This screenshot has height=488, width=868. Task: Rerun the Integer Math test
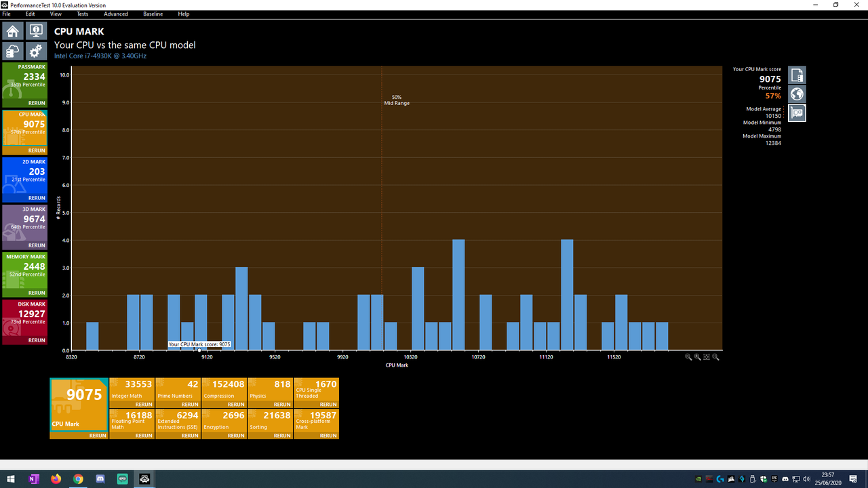coord(144,405)
